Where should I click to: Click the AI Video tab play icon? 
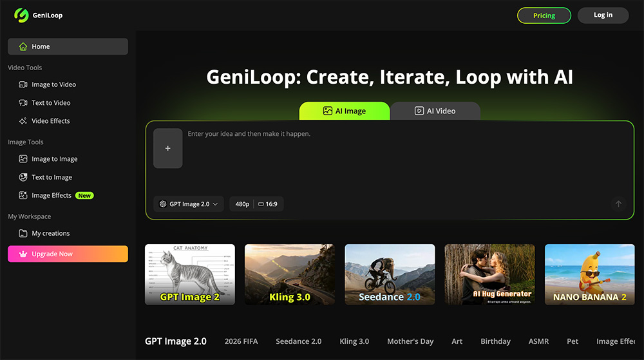(419, 111)
